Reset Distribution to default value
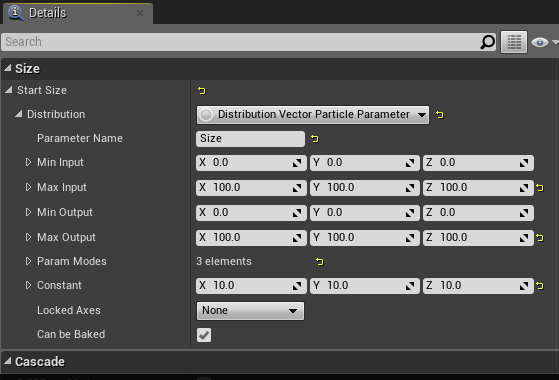 [440, 114]
